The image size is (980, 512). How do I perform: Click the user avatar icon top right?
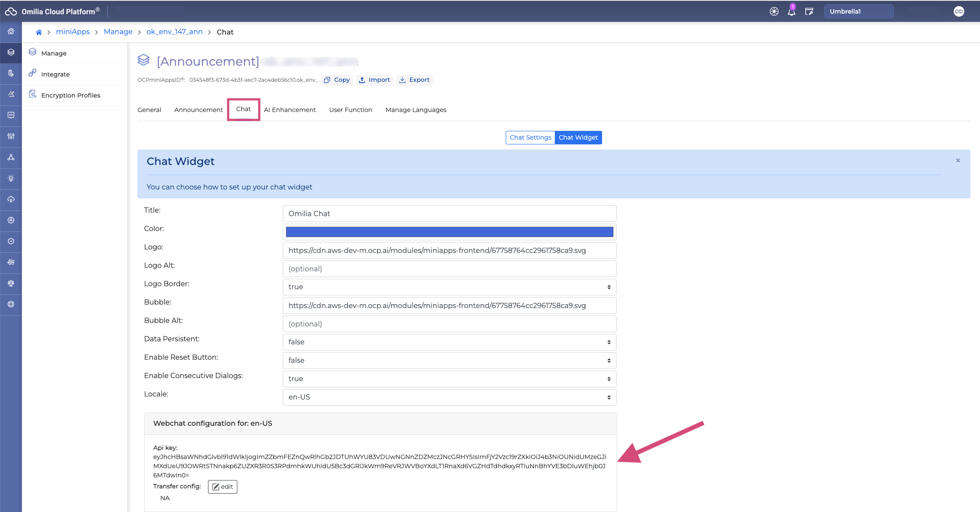[x=959, y=12]
